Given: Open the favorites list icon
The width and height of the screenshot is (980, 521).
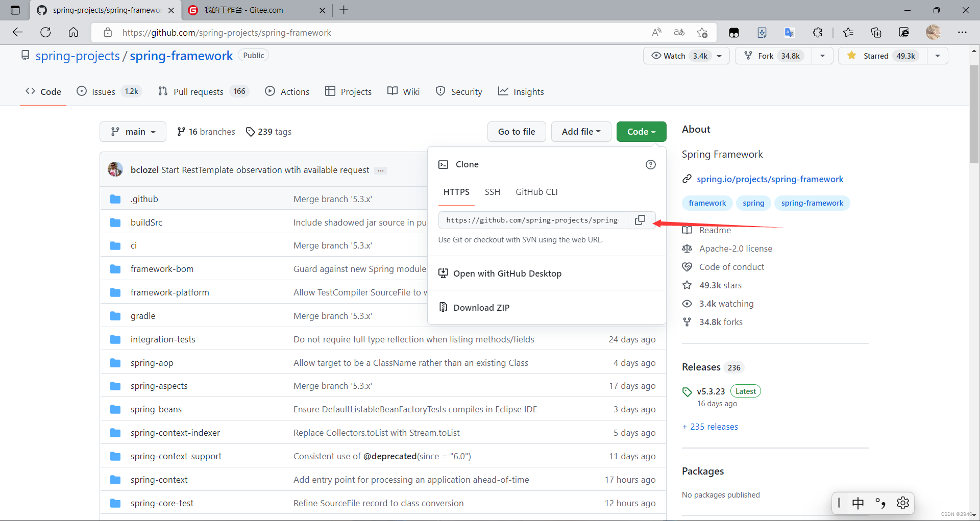Looking at the screenshot, I should pyautogui.click(x=848, y=33).
